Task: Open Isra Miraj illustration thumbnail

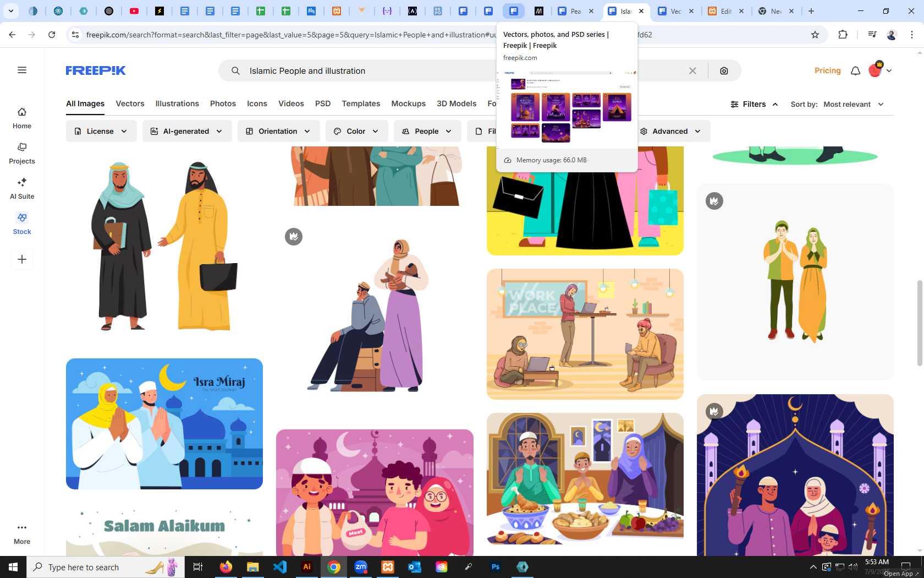Action: 164,424
